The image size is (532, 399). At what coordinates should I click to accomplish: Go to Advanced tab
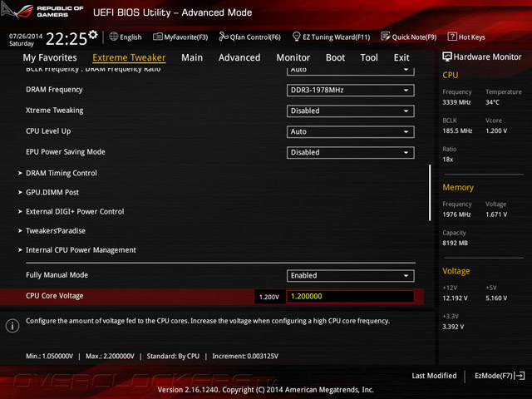click(239, 57)
